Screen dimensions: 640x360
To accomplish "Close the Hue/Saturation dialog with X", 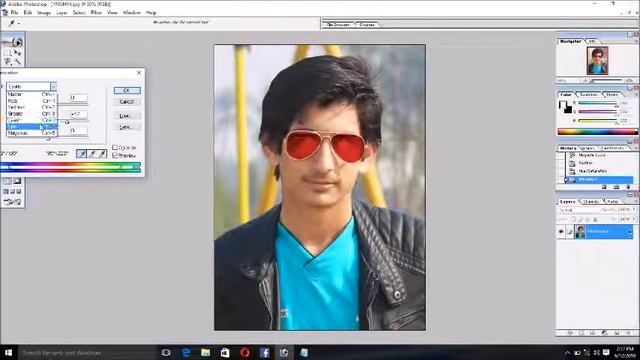I will [x=139, y=73].
